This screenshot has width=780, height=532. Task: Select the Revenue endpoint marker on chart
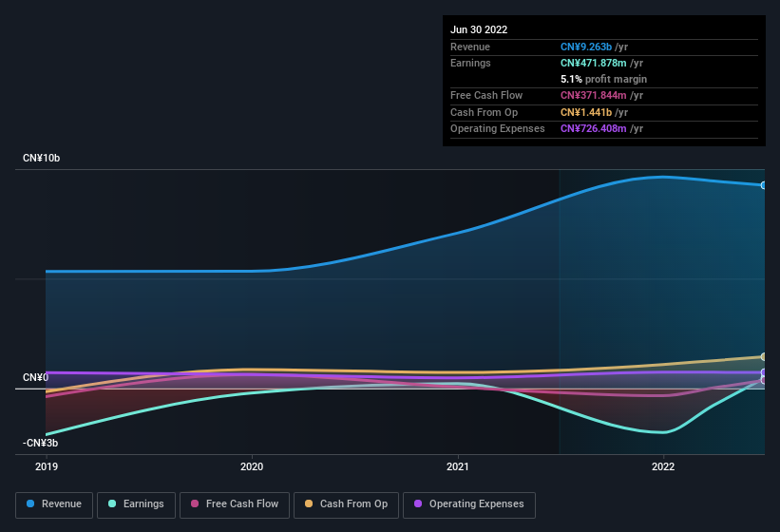763,185
